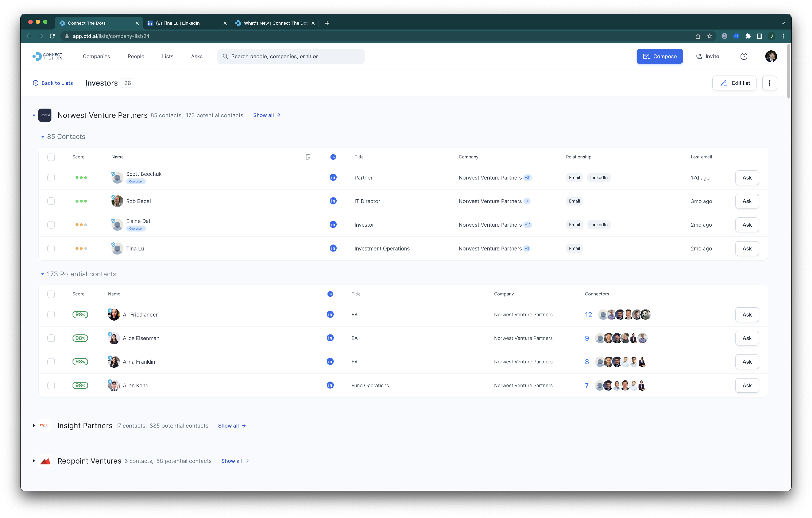Collapse the 173 Potential contacts table
The height and width of the screenshot is (518, 812).
42,274
